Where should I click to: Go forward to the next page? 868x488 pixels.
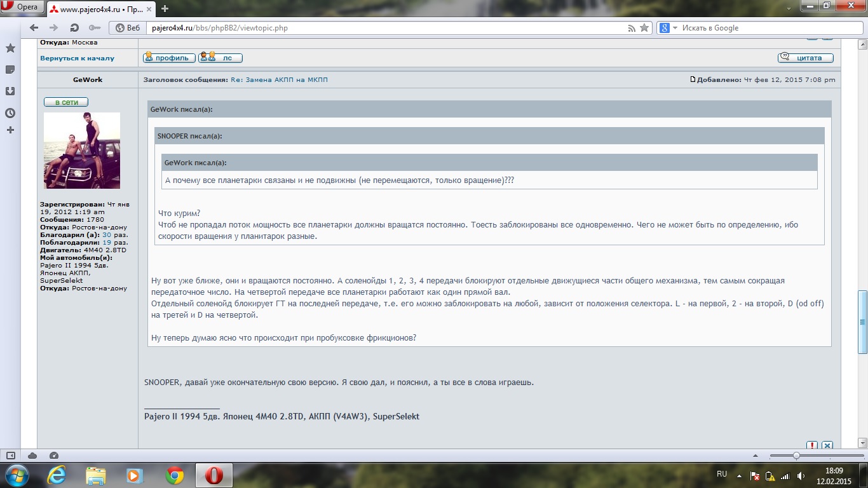pos(54,28)
